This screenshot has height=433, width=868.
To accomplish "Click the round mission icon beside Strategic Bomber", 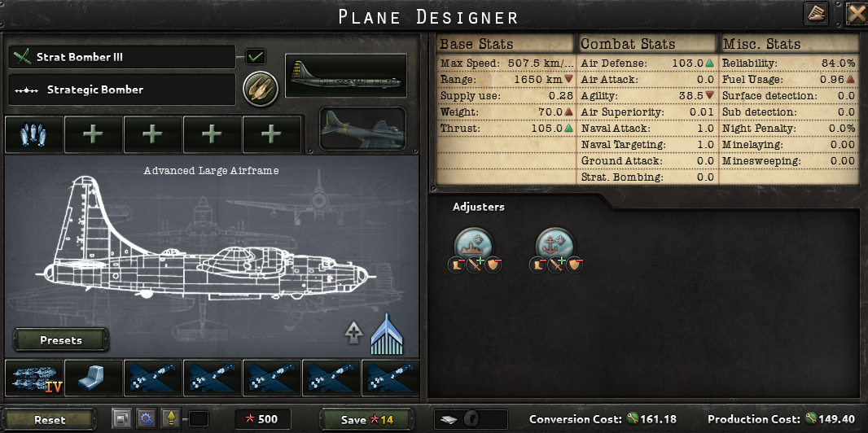I will [x=261, y=89].
